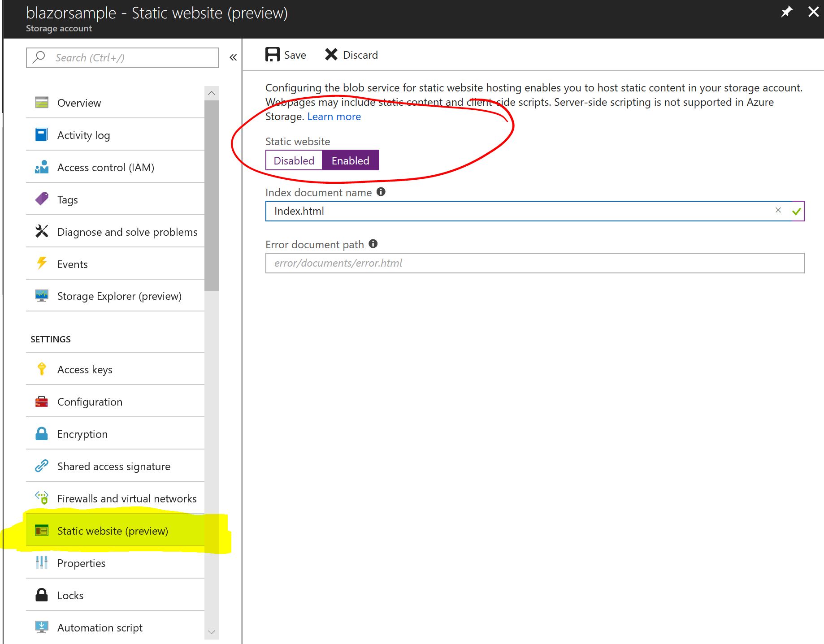Go to Access control (IAM)
This screenshot has height=644, width=824.
coord(115,167)
